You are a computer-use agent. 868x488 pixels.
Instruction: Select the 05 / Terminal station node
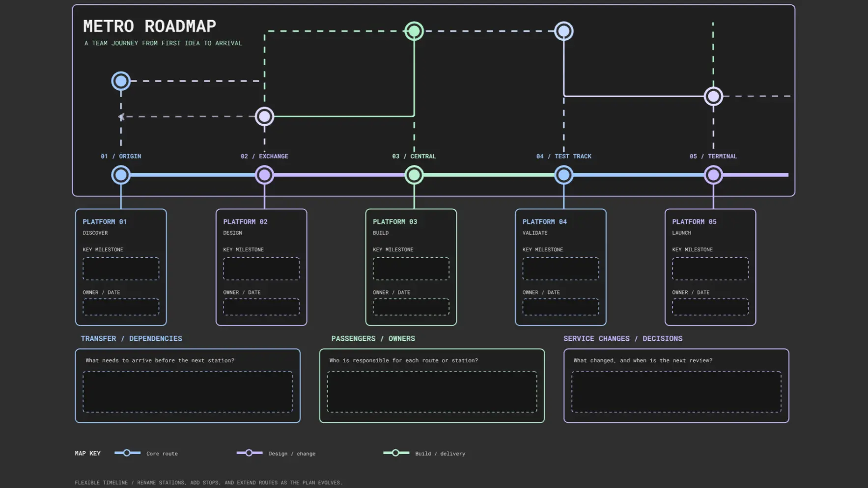(x=713, y=175)
